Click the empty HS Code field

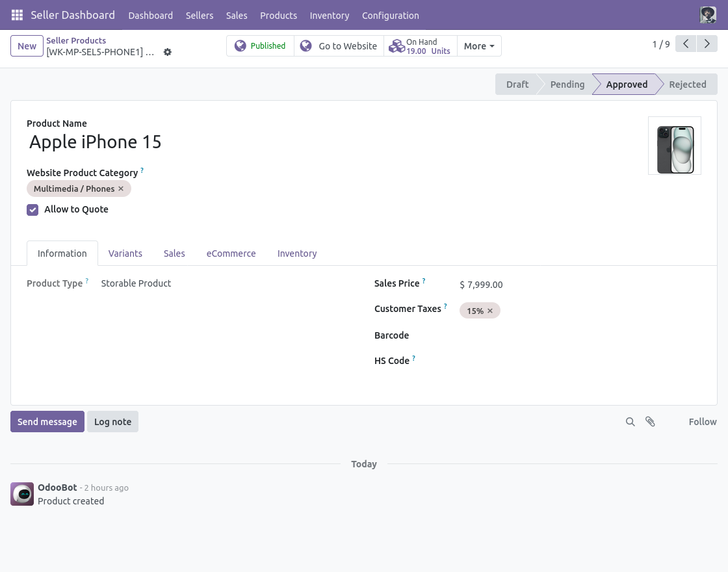click(x=580, y=361)
